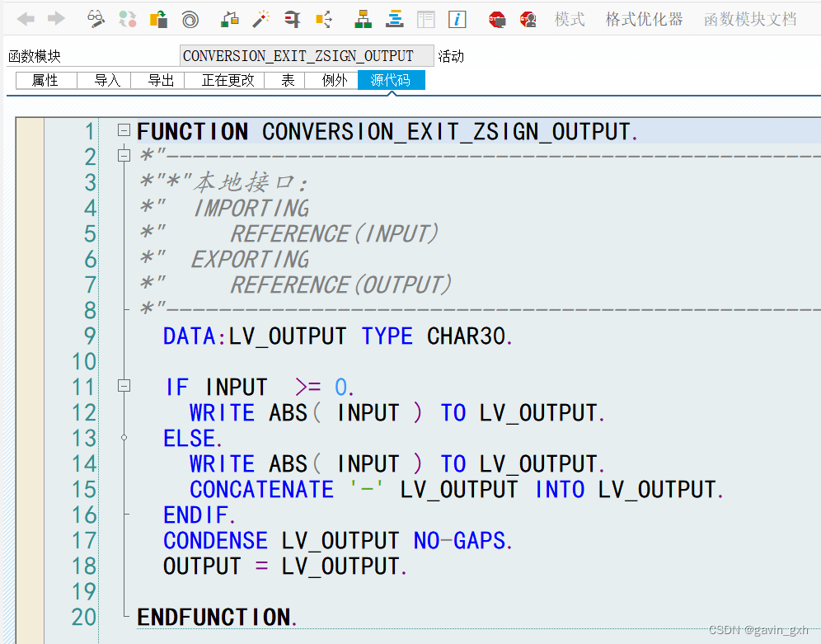Insert a statement with 模式 (Pattern)
Viewport: 821px width, 644px height.
click(x=570, y=19)
